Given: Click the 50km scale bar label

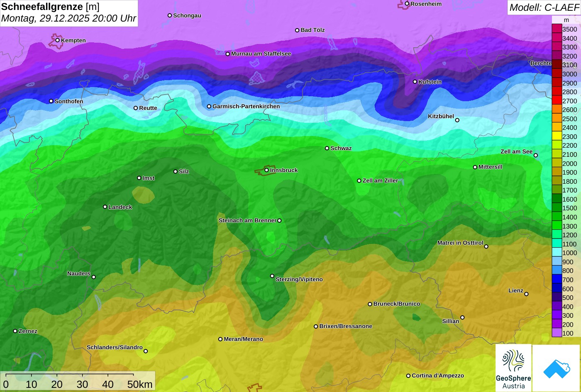Looking at the screenshot, I should [x=140, y=384].
